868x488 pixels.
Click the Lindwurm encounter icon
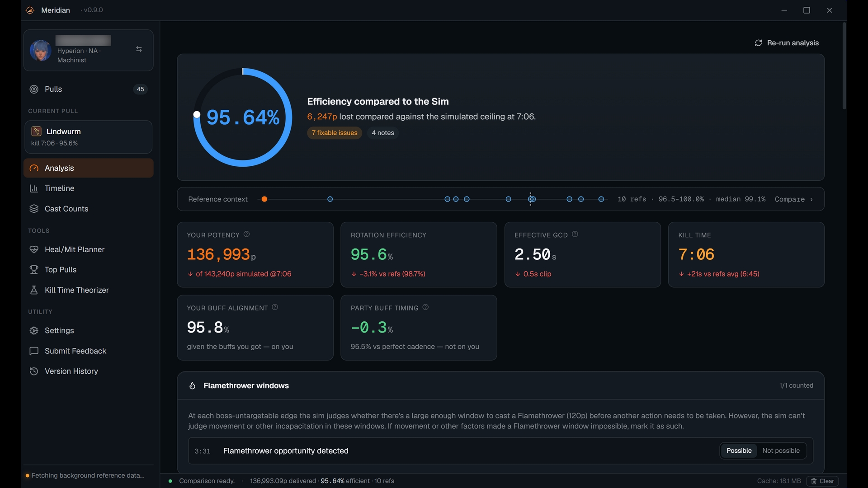(37, 131)
